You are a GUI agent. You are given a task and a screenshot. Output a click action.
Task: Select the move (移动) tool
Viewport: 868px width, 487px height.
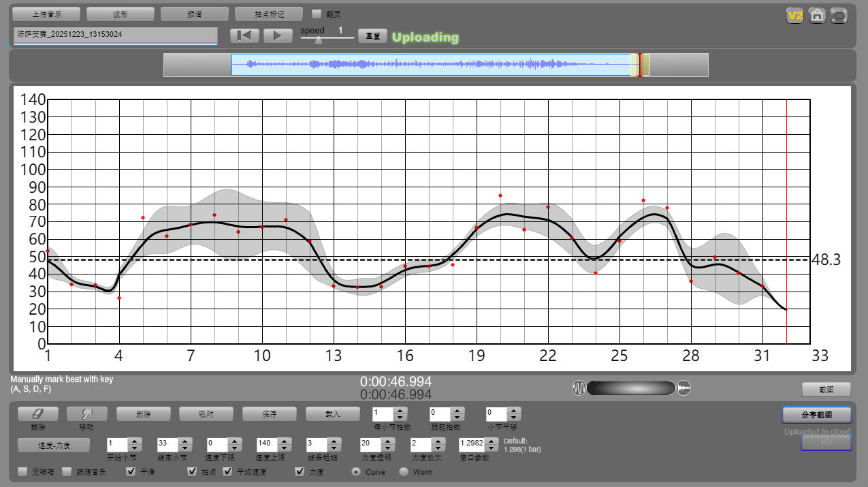coord(86,413)
